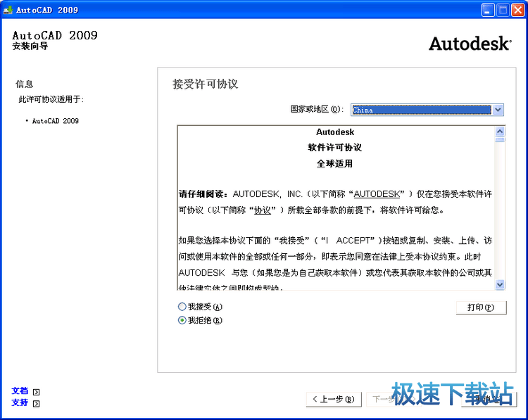The height and width of the screenshot is (420, 528).
Task: Minimize the AutoCAD 2009 installer window
Action: (488, 10)
